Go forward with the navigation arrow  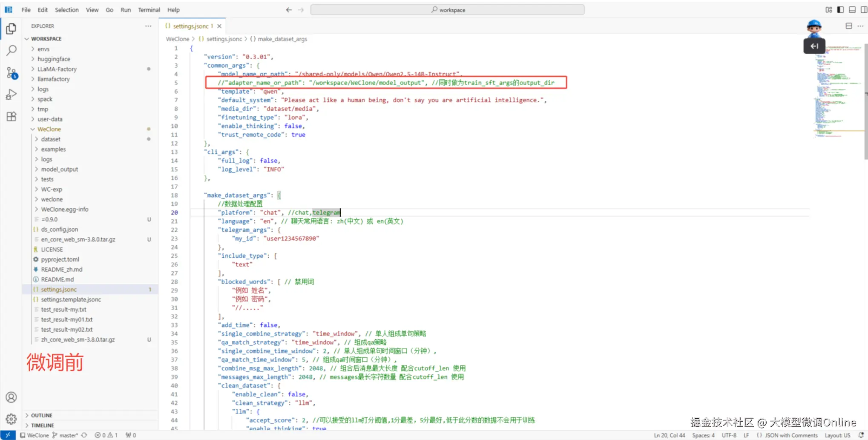301,10
